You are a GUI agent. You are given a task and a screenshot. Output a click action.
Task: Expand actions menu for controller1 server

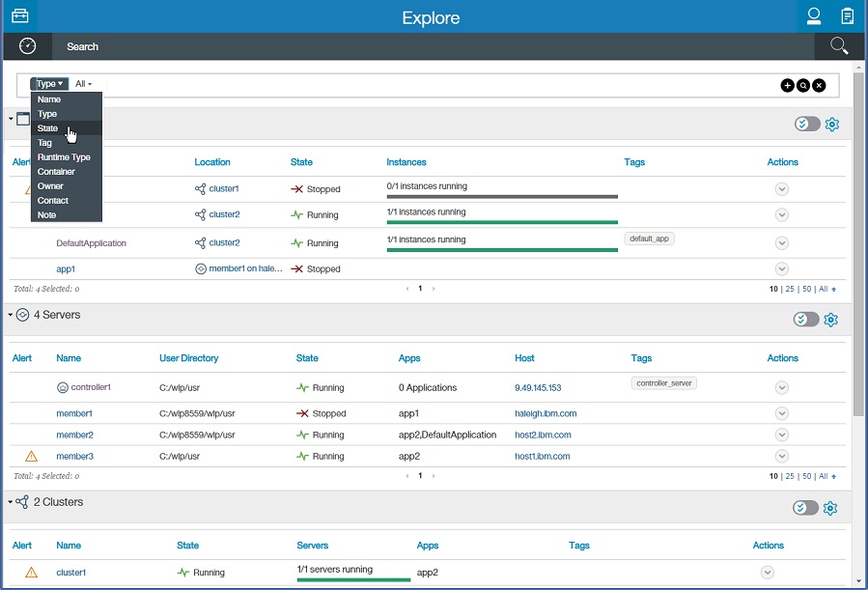[781, 387]
